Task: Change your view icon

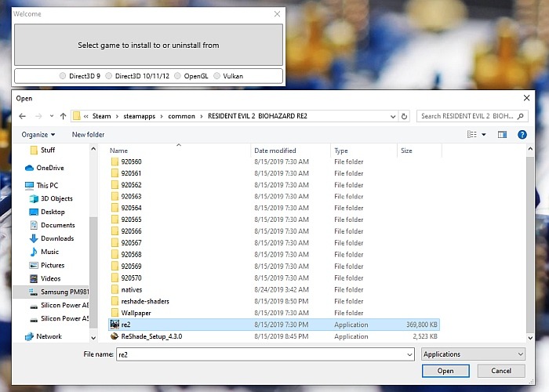Action: pos(472,135)
